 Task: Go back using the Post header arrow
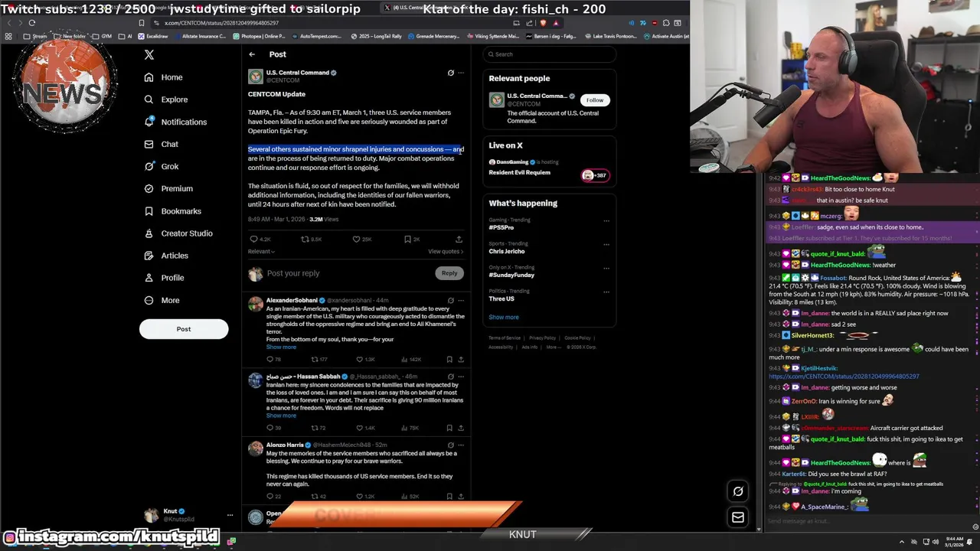click(252, 54)
